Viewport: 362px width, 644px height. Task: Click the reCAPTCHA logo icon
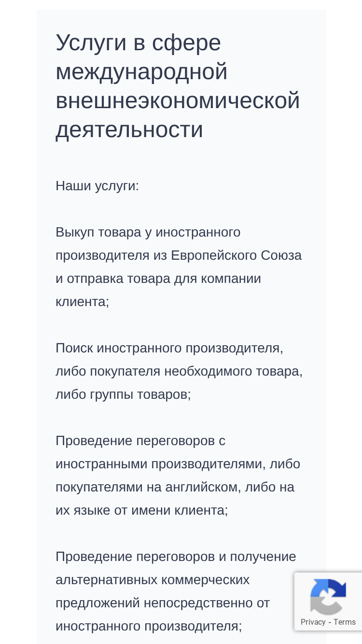[x=328, y=596]
